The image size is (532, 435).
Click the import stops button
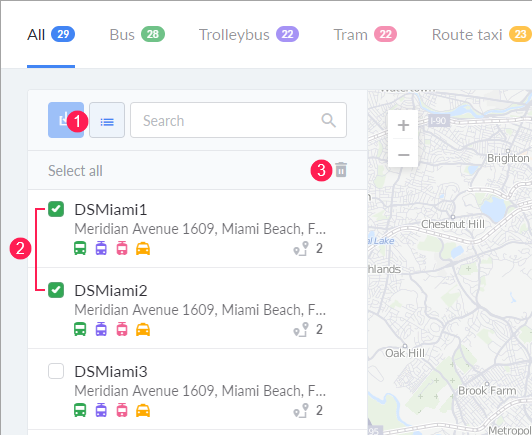[x=65, y=120]
